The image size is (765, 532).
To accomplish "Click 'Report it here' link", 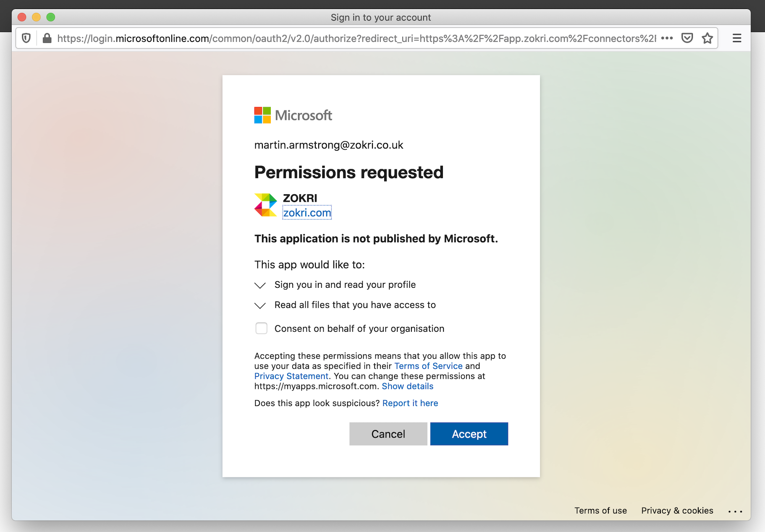I will click(x=410, y=403).
